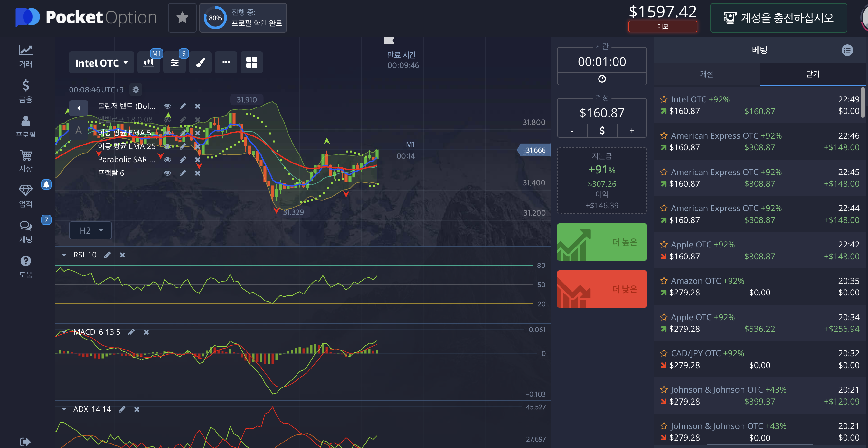Viewport: 868px width, 448px height.
Task: Open the trades list menu icon
Action: click(x=847, y=50)
